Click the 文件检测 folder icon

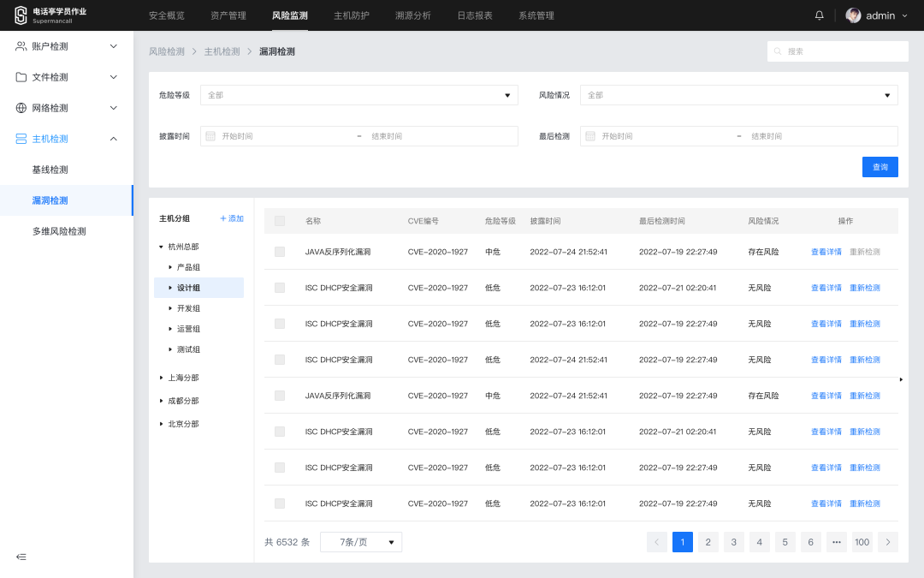[x=21, y=77]
